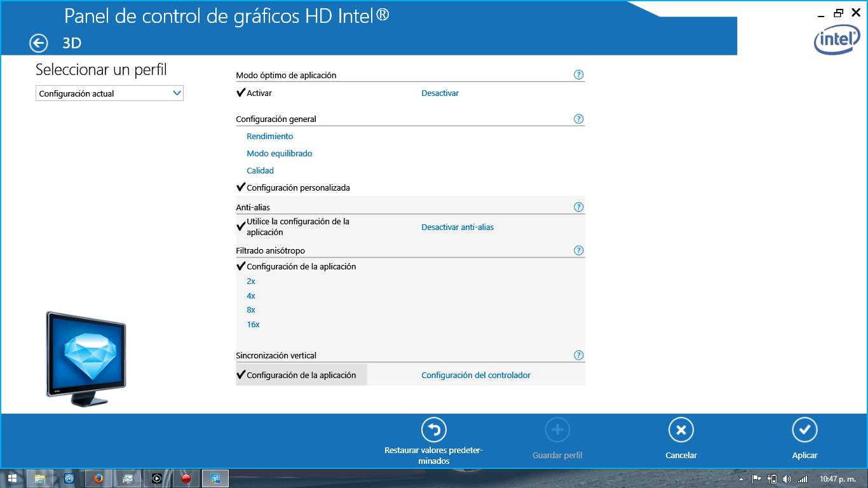Open help for Sincronización vertical
The height and width of the screenshot is (488, 868).
(x=578, y=355)
